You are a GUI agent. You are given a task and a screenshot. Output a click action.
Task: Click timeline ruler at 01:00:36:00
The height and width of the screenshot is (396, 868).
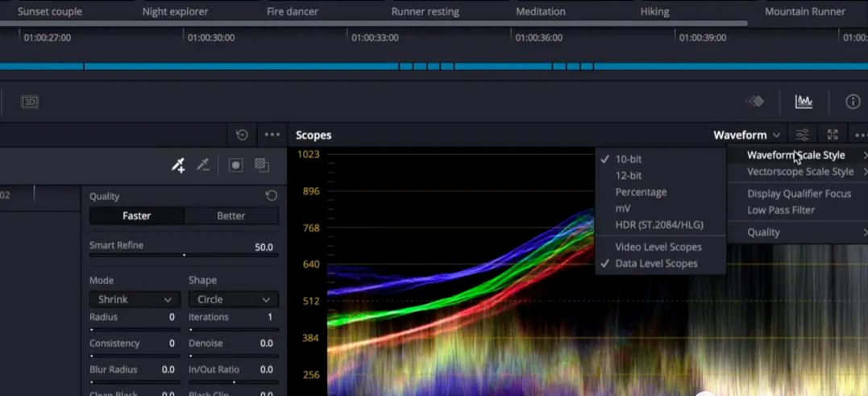pyautogui.click(x=538, y=38)
